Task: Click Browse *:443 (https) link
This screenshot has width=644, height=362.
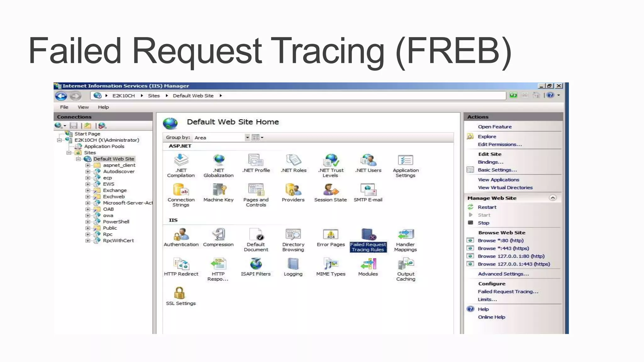Action: (x=503, y=248)
